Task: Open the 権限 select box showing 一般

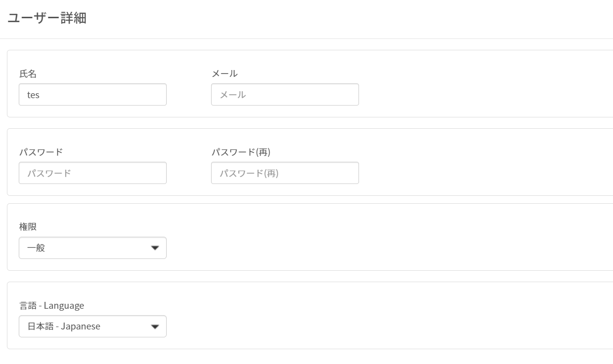Action: 93,248
